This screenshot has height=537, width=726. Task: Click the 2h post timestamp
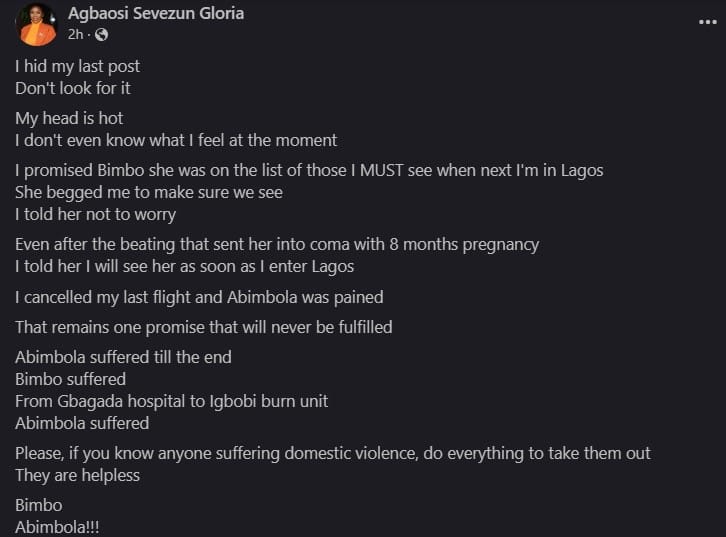coord(75,35)
